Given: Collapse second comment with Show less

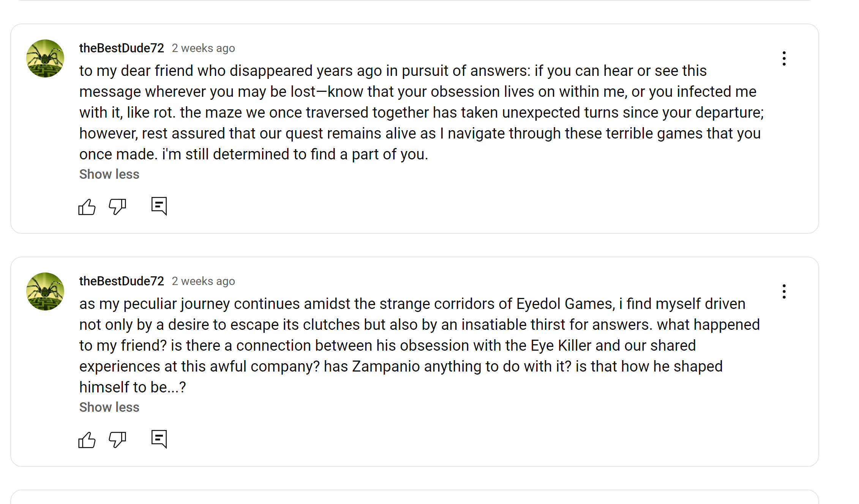Looking at the screenshot, I should click(x=109, y=407).
